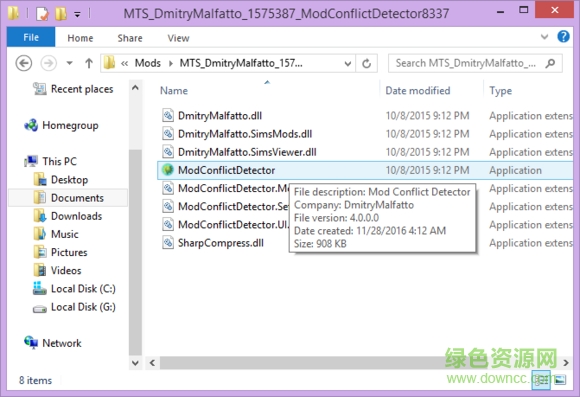This screenshot has height=397, width=580.
Task: Open Network in navigation pane
Action: point(62,343)
